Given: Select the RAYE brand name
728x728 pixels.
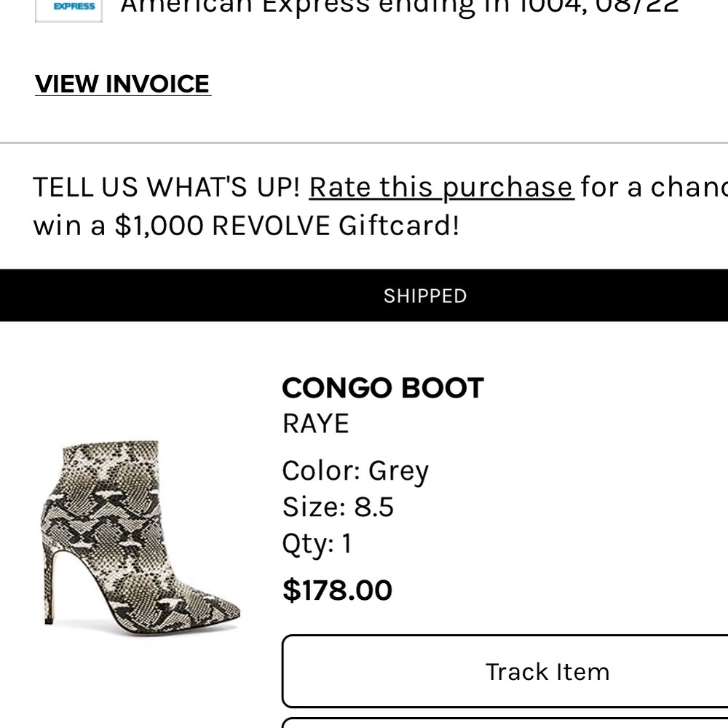Looking at the screenshot, I should click(x=315, y=423).
